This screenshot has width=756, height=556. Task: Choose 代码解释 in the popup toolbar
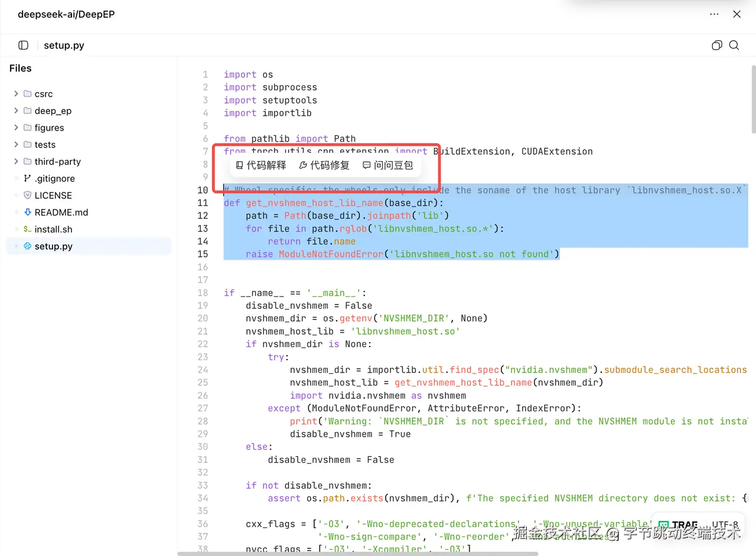coord(261,165)
